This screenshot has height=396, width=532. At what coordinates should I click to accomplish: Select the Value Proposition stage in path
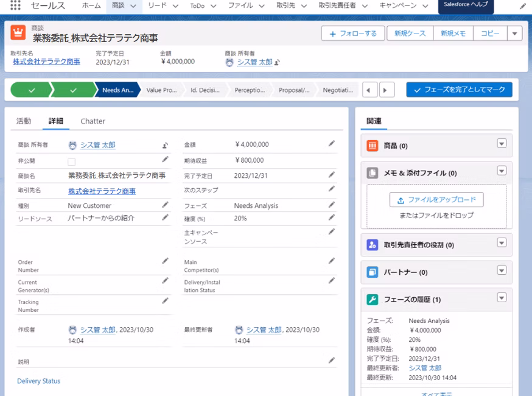[161, 90]
